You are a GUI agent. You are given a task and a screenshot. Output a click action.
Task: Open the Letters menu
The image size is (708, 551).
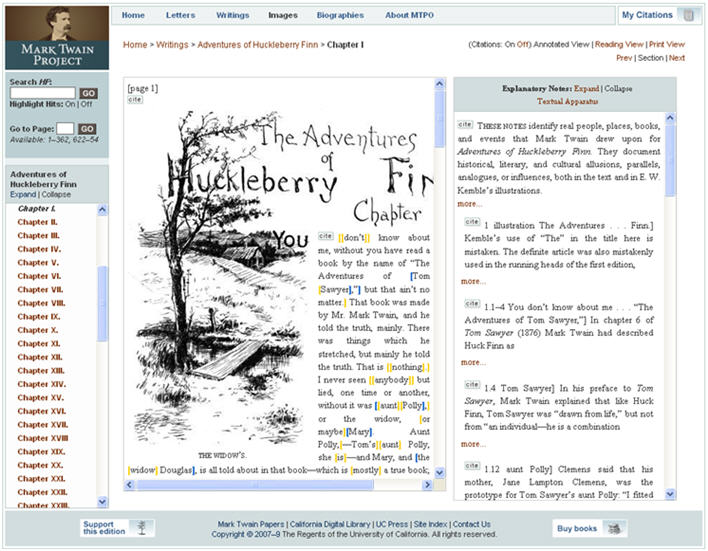coord(181,15)
